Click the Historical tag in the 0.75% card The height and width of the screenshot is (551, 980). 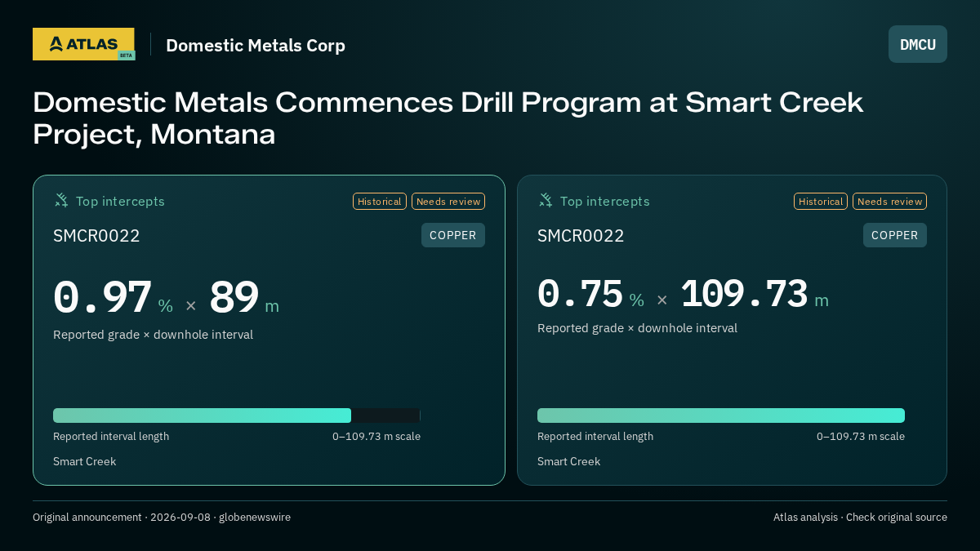pyautogui.click(x=821, y=202)
